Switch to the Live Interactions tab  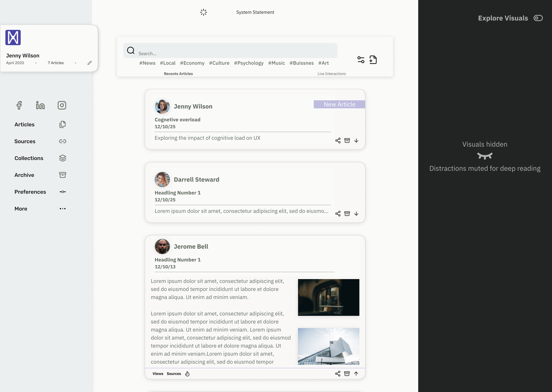pos(332,74)
